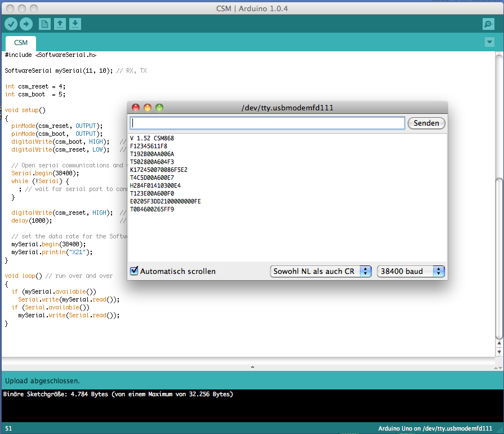Viewport: 504px width, 434px height.
Task: Click the 'Serial.begin(38400);' code line
Action: [x=45, y=173]
